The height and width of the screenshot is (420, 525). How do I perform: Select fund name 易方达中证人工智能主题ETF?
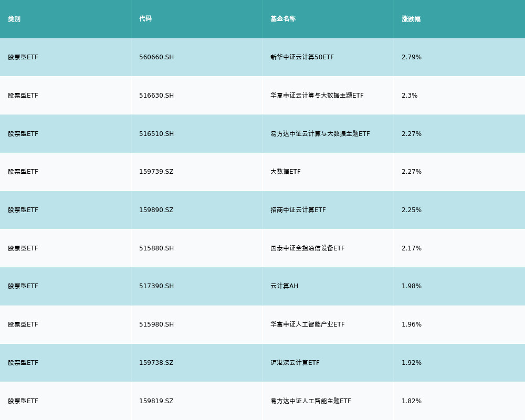(311, 401)
